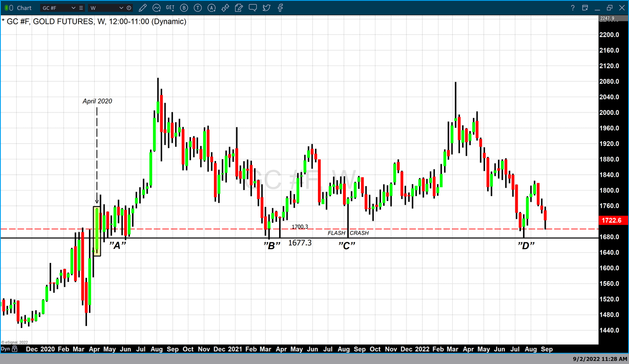Open the notes edit icon
The height and width of the screenshot is (364, 629).
pos(239,8)
